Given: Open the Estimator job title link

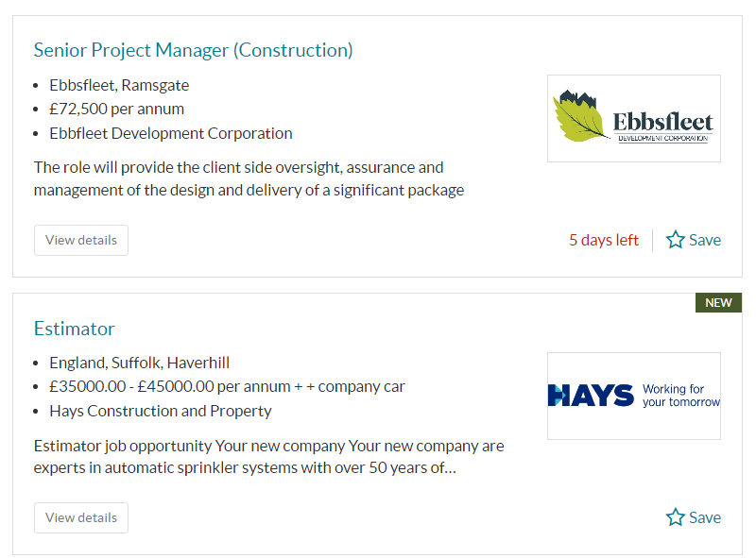Looking at the screenshot, I should tap(74, 329).
